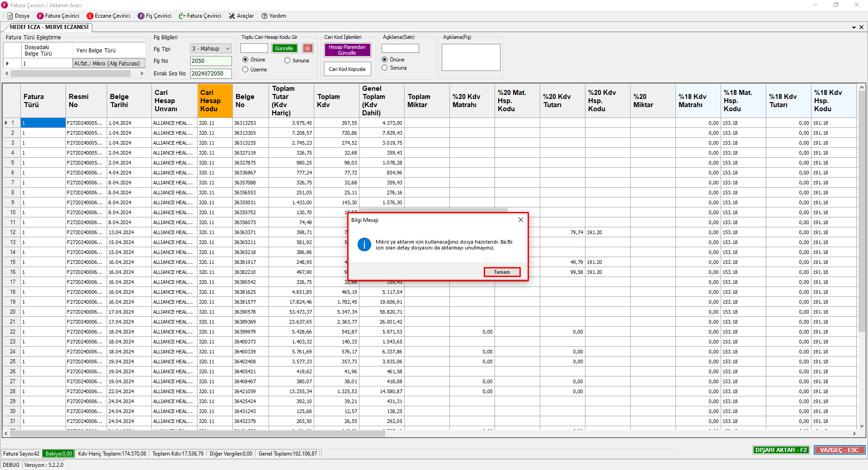
Task: Click the purple Fiş Çevirici icon
Action: [x=141, y=16]
